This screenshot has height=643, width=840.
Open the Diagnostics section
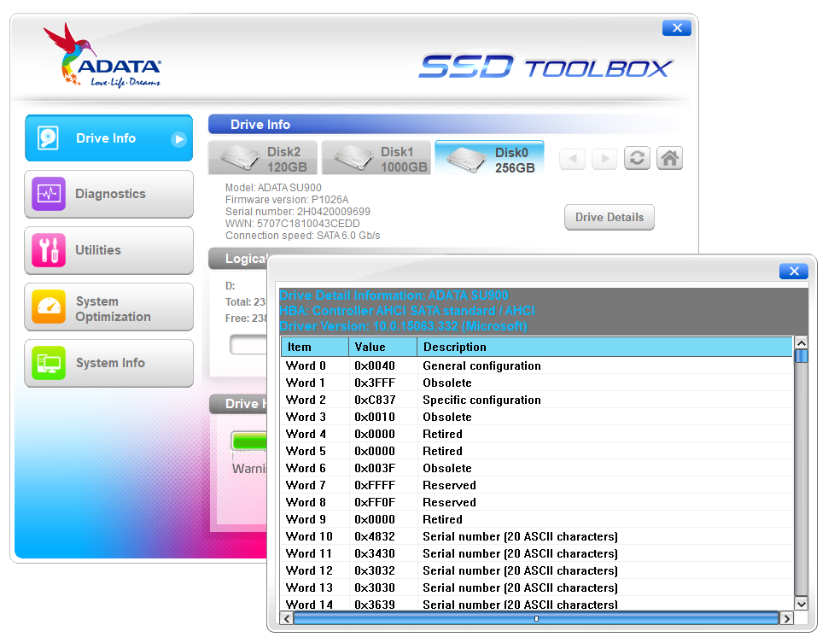pyautogui.click(x=108, y=194)
